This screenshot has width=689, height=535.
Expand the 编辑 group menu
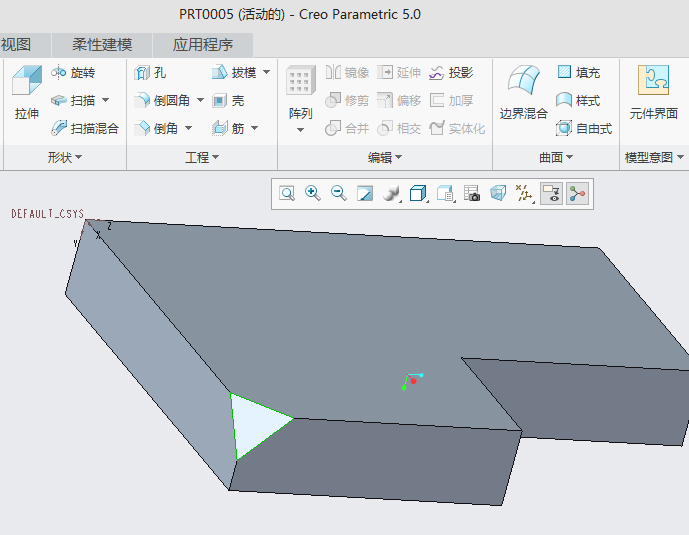[x=385, y=157]
